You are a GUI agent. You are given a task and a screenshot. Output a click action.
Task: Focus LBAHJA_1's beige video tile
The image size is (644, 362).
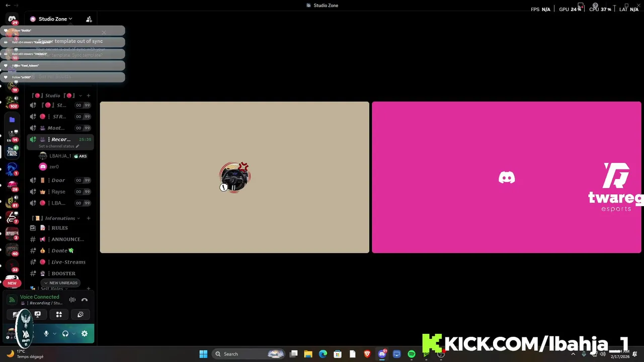(234, 177)
